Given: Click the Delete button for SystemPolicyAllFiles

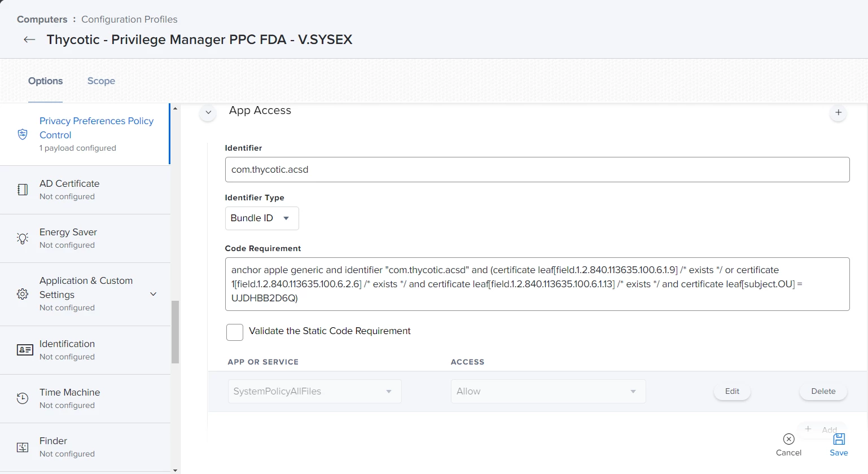Looking at the screenshot, I should point(823,391).
